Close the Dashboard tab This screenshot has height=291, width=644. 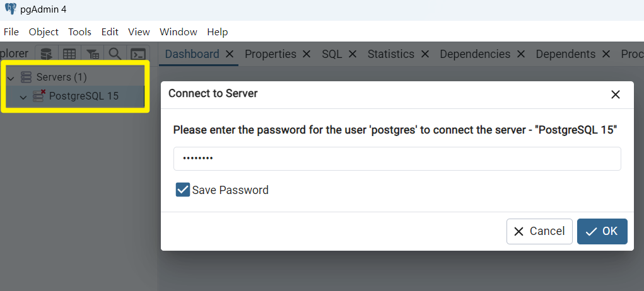pyautogui.click(x=230, y=54)
